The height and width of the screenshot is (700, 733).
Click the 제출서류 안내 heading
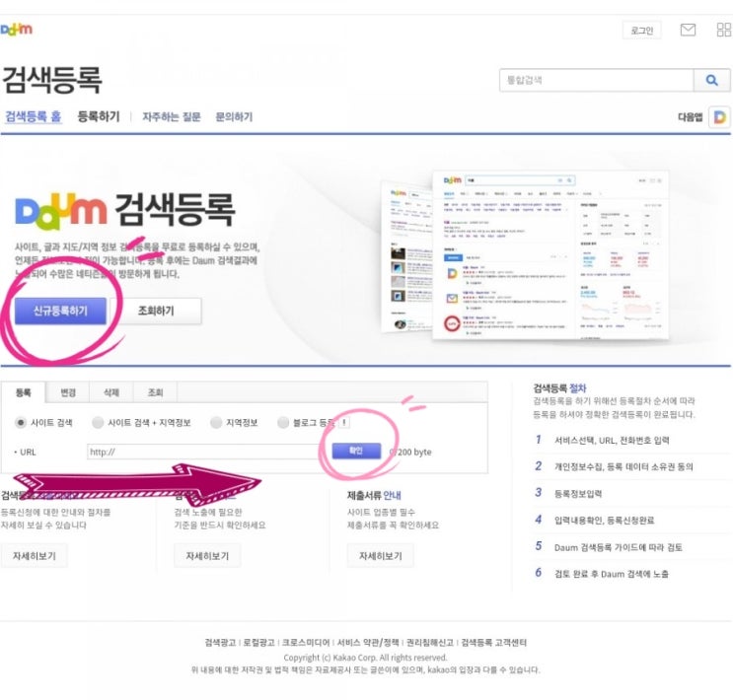click(374, 495)
